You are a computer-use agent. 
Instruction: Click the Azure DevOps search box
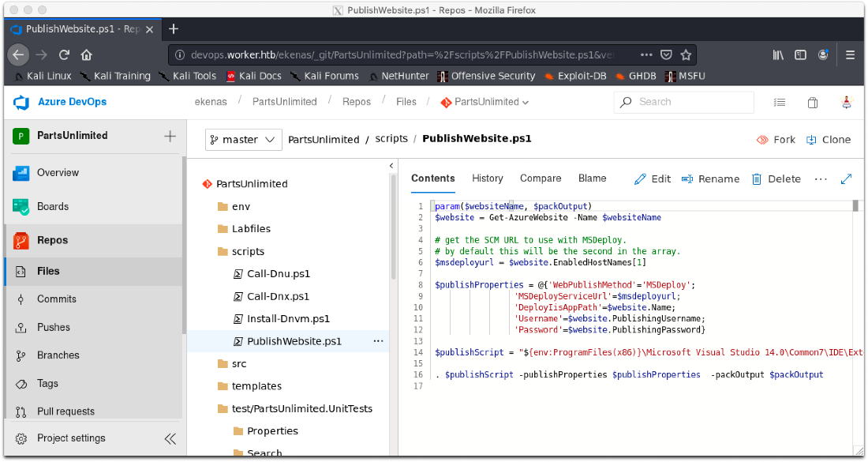click(683, 102)
